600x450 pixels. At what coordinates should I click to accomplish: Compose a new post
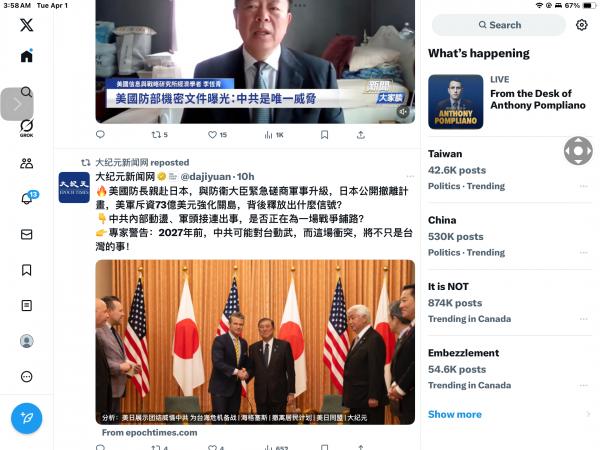tap(26, 418)
